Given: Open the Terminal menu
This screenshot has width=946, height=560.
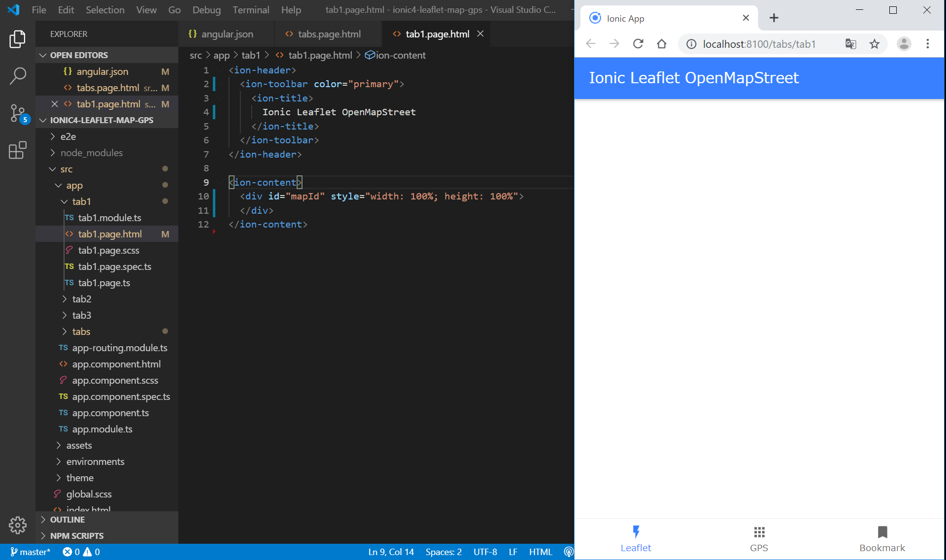Looking at the screenshot, I should tap(251, 10).
